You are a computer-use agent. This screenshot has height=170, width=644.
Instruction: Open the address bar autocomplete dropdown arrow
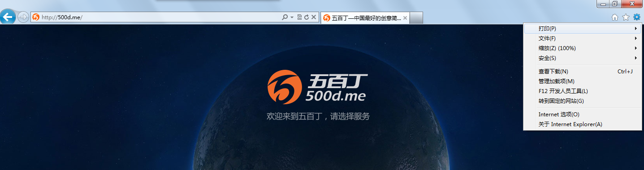coord(292,17)
